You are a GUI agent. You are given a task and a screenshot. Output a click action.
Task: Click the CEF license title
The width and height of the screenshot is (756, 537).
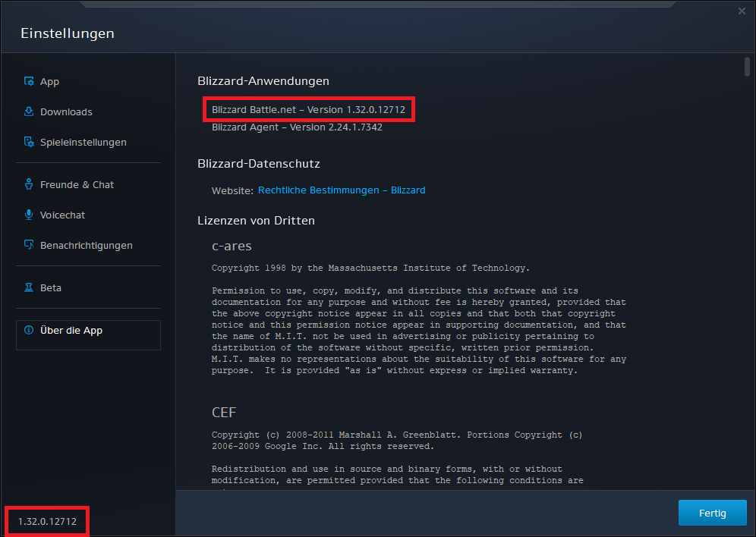(224, 413)
